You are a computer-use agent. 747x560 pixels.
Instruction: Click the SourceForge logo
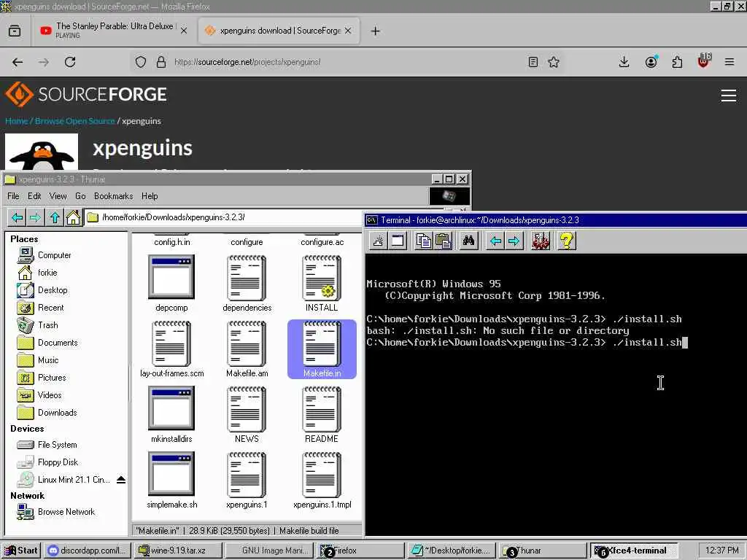pyautogui.click(x=86, y=94)
